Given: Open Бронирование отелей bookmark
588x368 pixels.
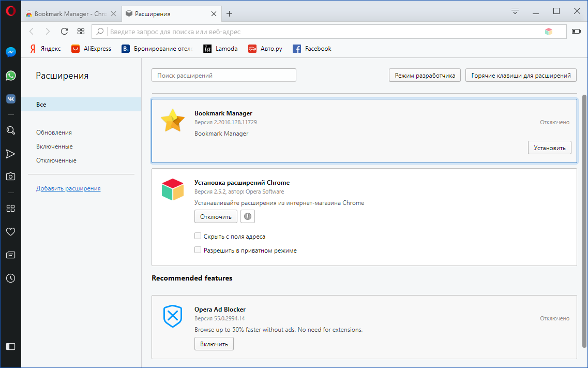Looking at the screenshot, I should click(157, 48).
